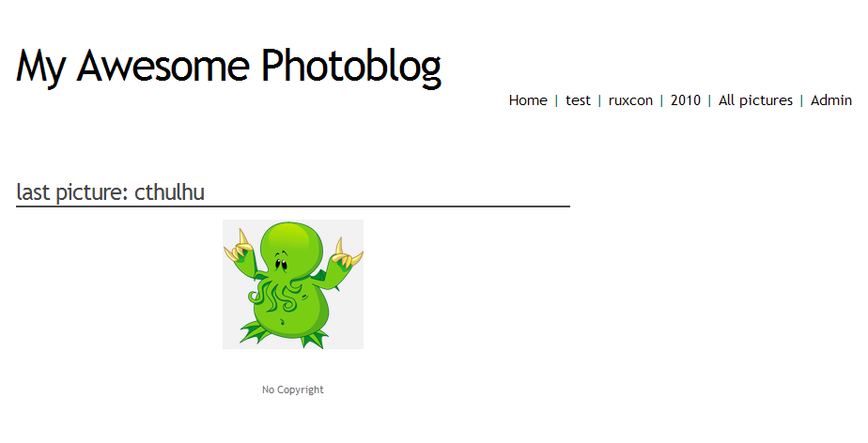Click the My Awesome Photoblog title
868x443 pixels.
click(x=228, y=67)
